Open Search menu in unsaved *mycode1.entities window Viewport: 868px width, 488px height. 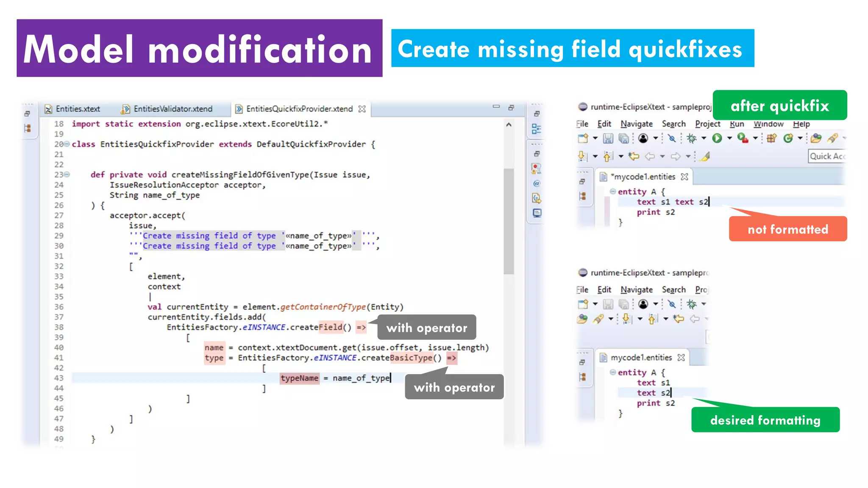coord(673,124)
